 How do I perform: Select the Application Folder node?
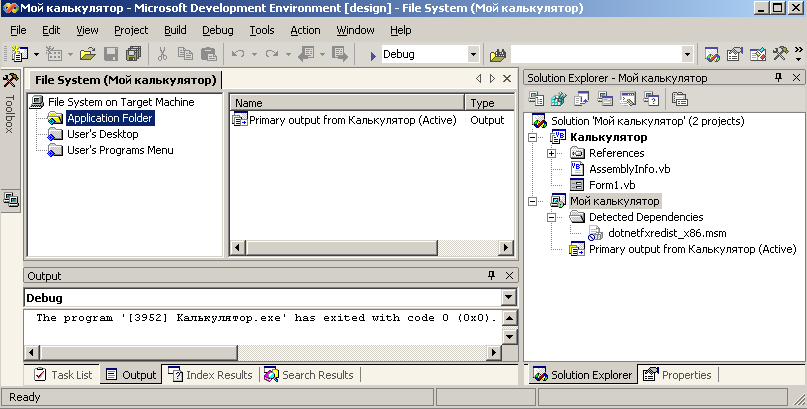[x=110, y=118]
